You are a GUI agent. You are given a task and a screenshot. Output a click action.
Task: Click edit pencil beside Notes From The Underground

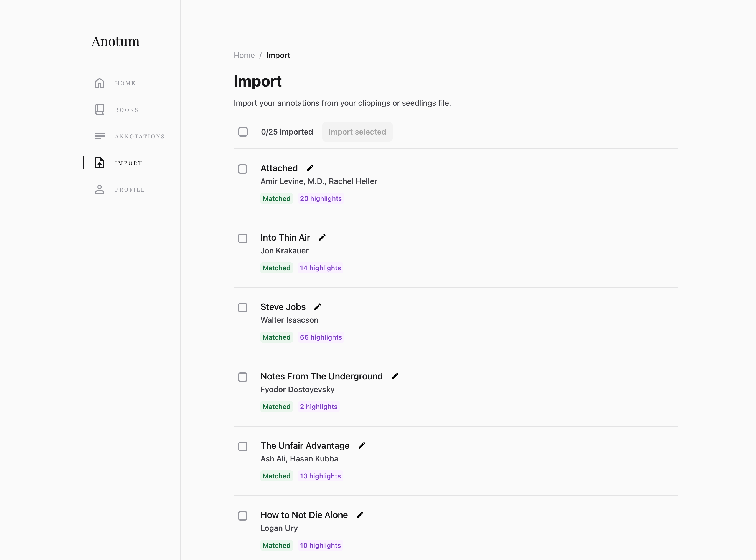(x=395, y=376)
